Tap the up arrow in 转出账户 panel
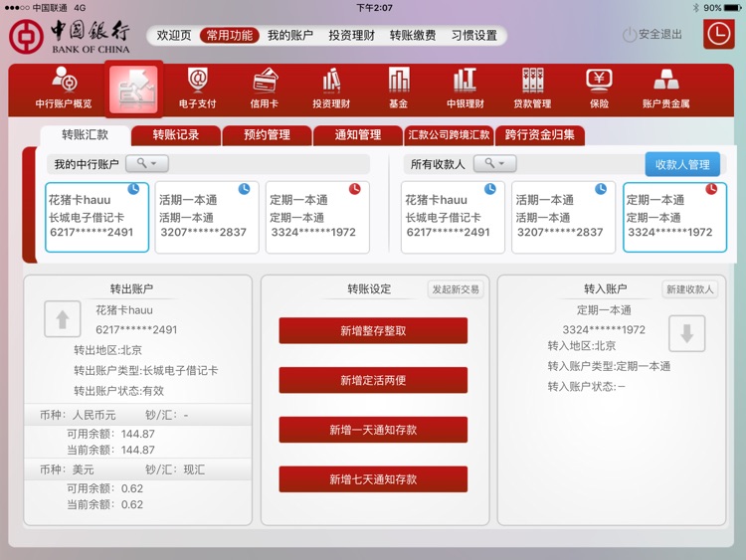The image size is (746, 560). (63, 318)
